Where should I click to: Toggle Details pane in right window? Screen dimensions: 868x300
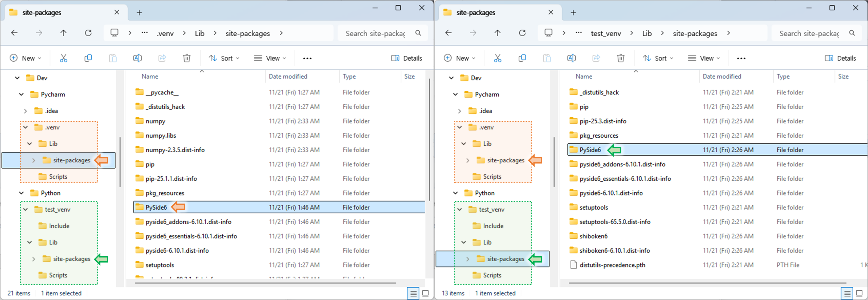click(840, 58)
